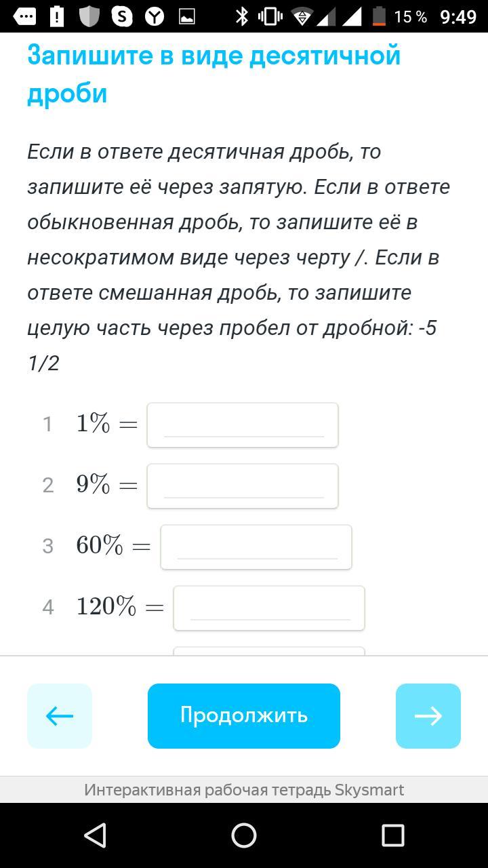Viewport: 488px width, 868px height.
Task: Click the Интерактивная рабочая тетрадь Skysmart footer
Action: [244, 790]
